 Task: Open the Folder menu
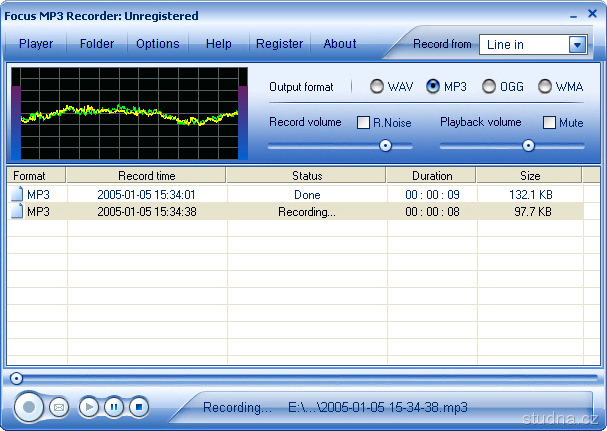pos(97,44)
